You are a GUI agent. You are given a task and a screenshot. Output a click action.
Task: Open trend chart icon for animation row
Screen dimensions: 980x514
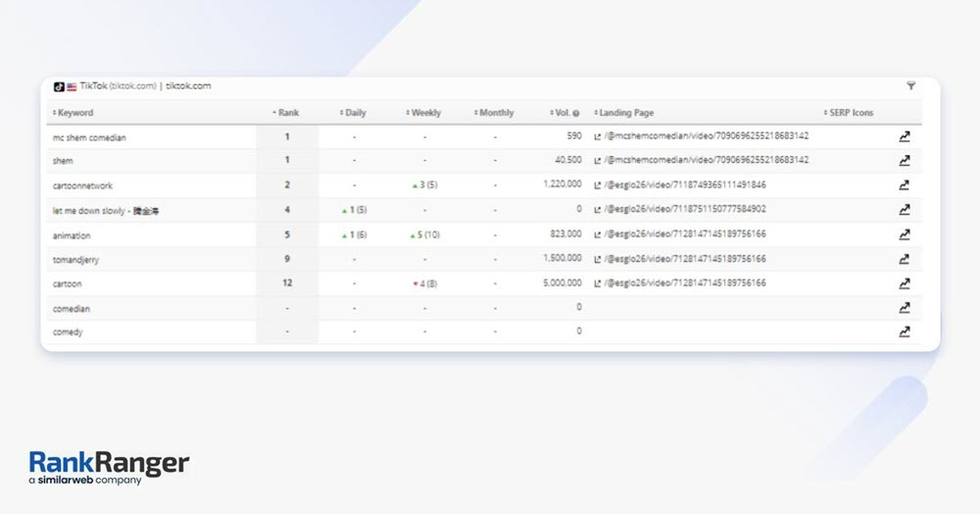905,235
